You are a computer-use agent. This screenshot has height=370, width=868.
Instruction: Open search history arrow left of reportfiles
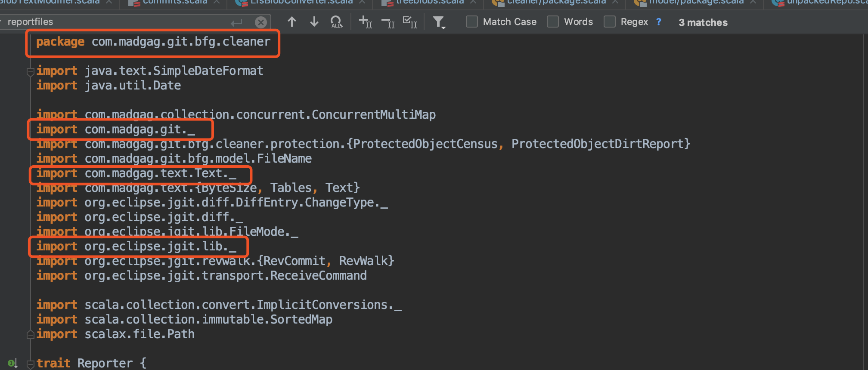point(2,22)
